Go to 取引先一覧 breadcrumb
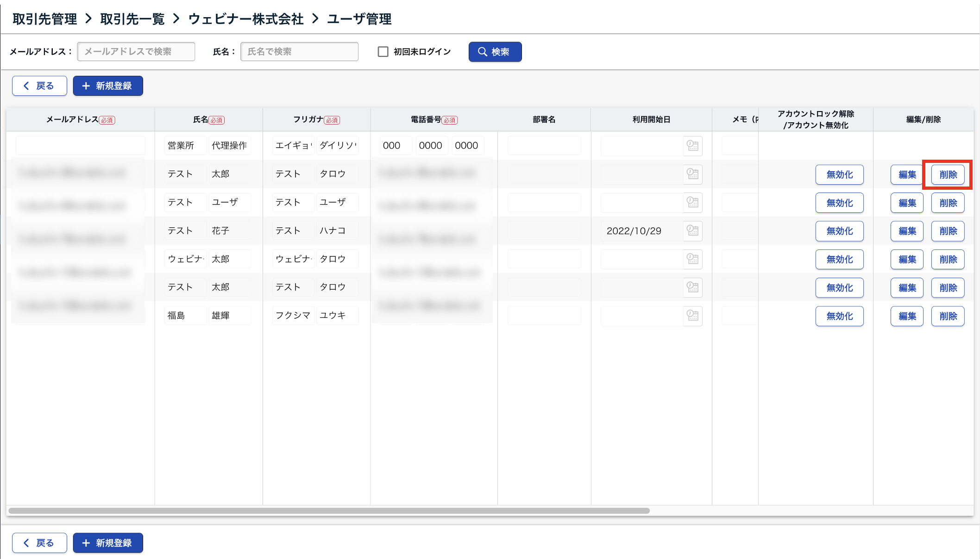The width and height of the screenshot is (980, 560). pyautogui.click(x=132, y=19)
